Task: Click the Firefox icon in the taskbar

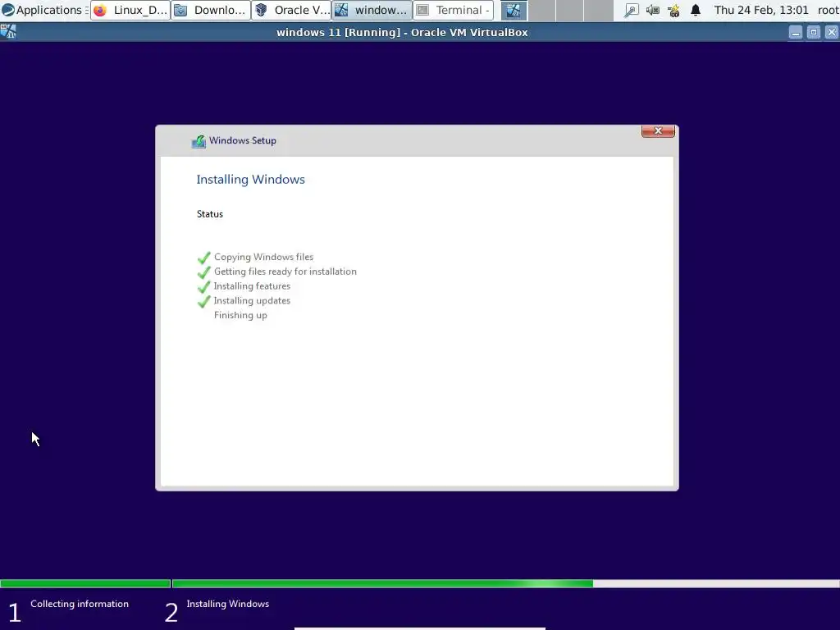Action: click(100, 10)
